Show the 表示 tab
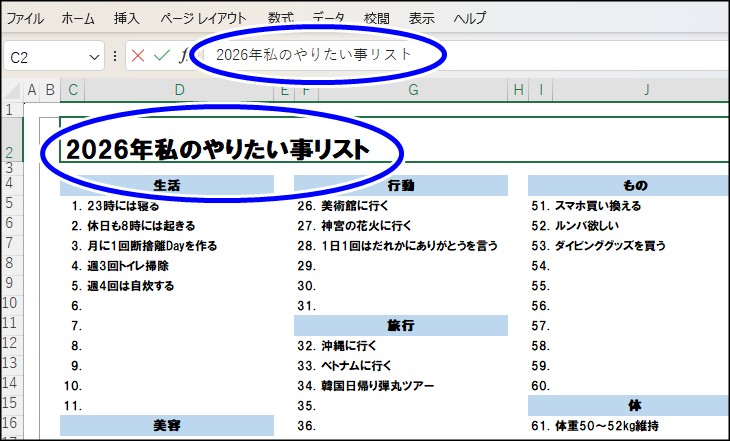The width and height of the screenshot is (730, 441). click(x=422, y=19)
